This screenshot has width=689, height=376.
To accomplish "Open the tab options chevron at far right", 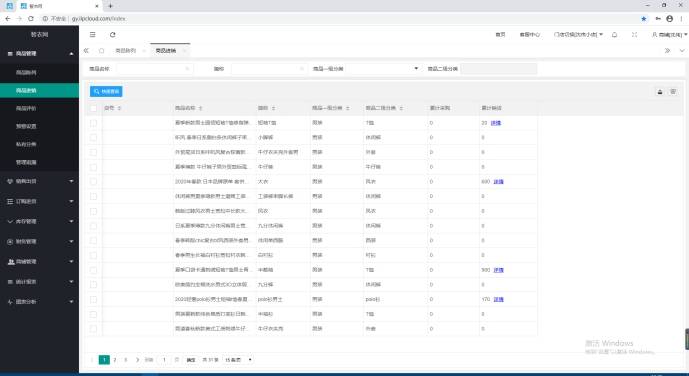I will [x=682, y=51].
